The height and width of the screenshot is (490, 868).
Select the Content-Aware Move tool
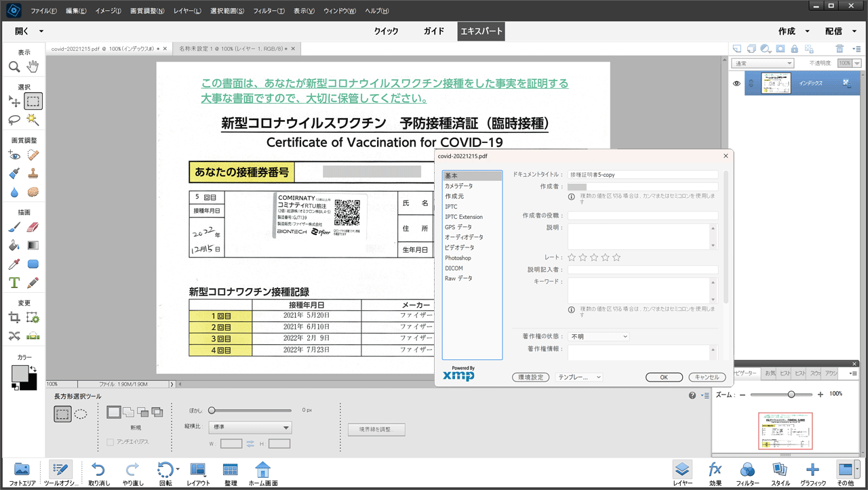click(14, 335)
